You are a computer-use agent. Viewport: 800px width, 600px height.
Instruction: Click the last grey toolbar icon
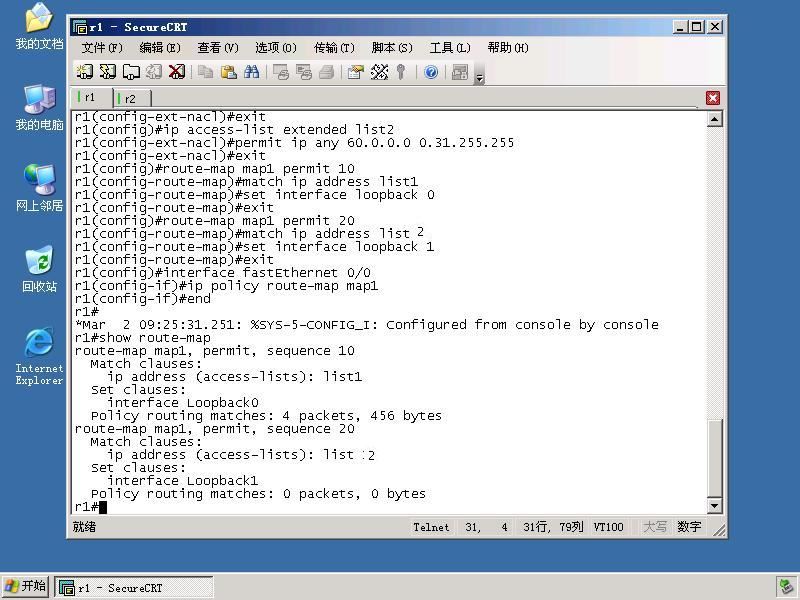coord(460,72)
